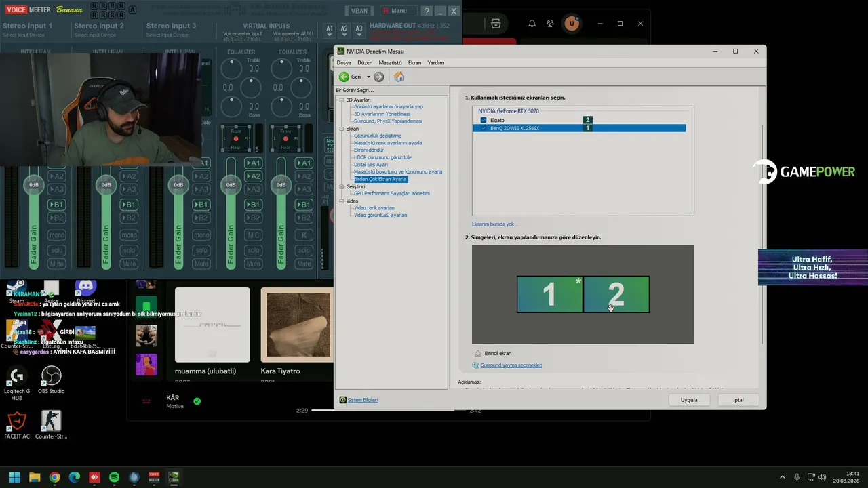Click the Sistem Bilgileri info icon
868x488 pixels.
[x=343, y=400]
